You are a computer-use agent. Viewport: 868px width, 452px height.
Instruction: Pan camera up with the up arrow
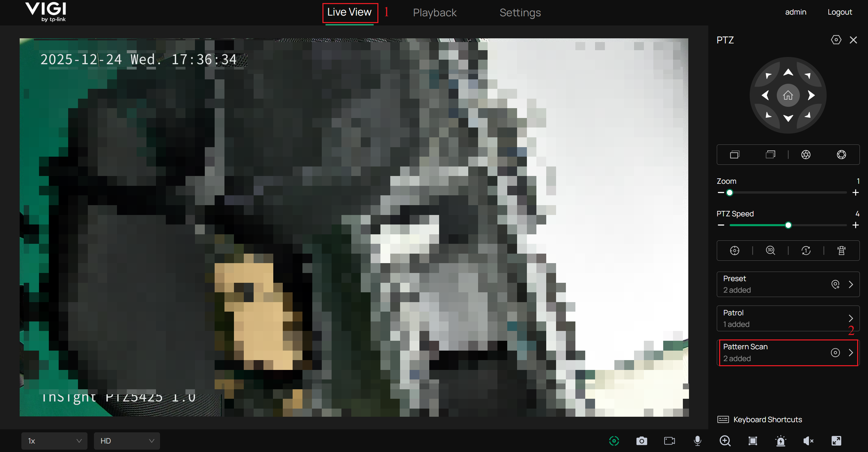[x=788, y=72]
